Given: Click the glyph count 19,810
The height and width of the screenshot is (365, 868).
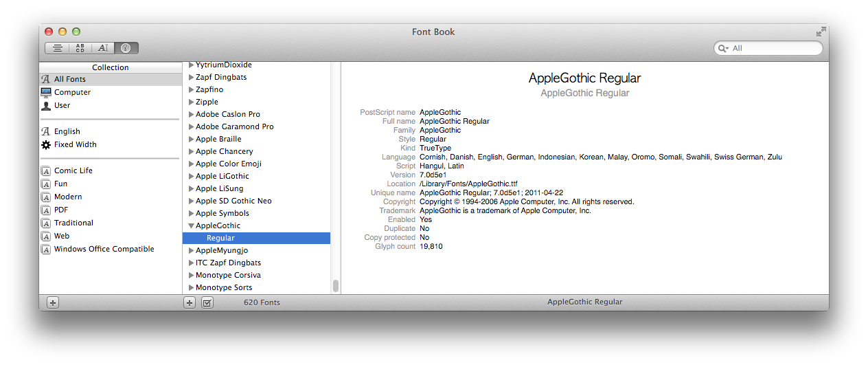Looking at the screenshot, I should [431, 247].
